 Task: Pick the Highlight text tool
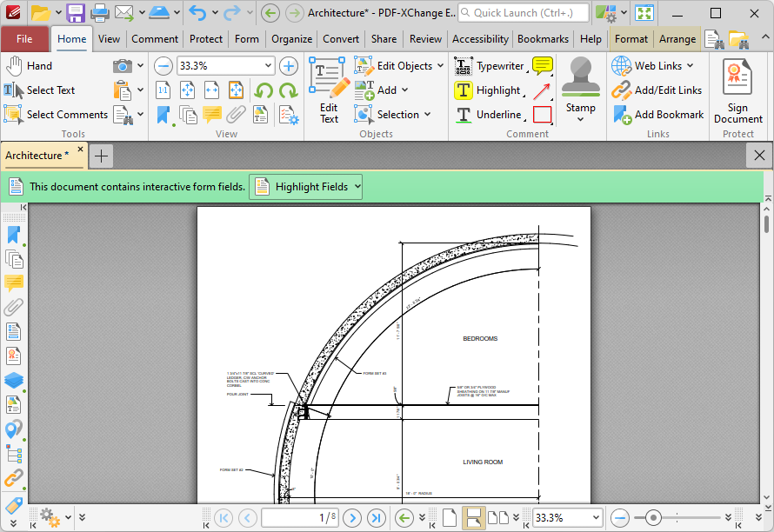pos(488,90)
